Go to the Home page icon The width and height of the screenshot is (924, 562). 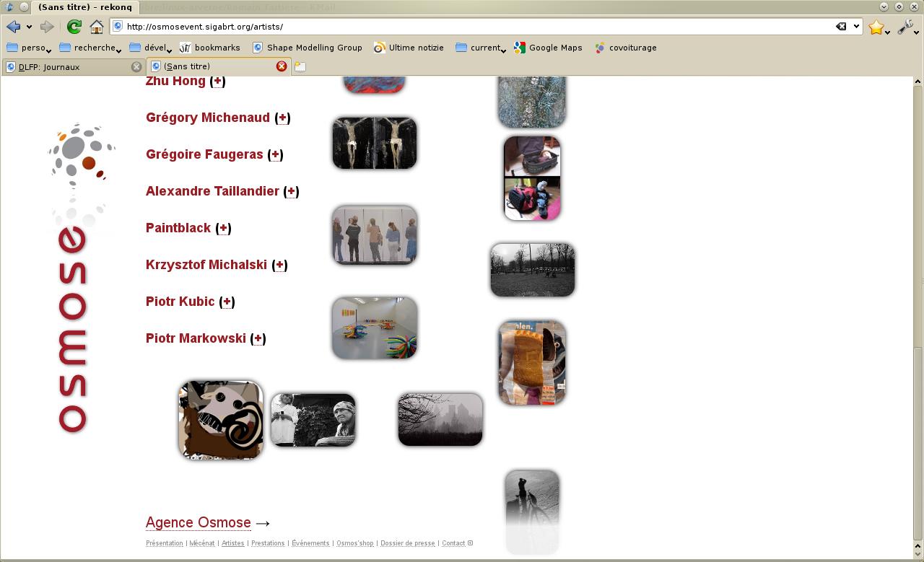[x=97, y=27]
